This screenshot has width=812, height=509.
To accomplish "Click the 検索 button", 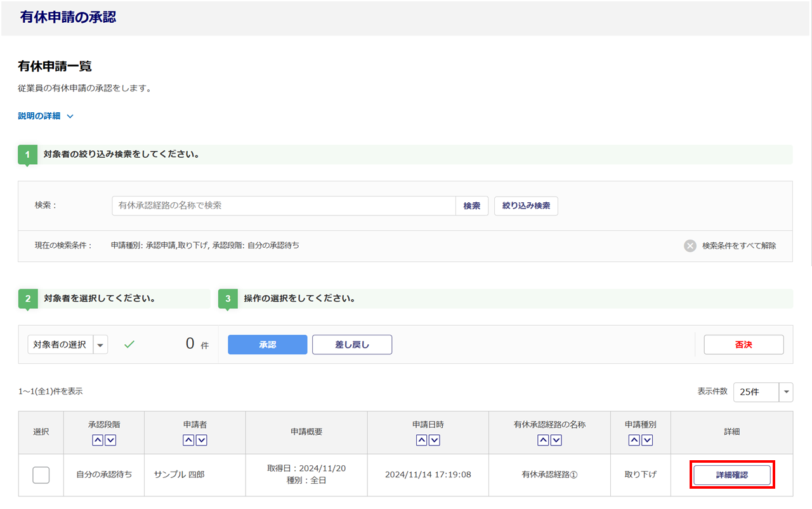I will (471, 206).
